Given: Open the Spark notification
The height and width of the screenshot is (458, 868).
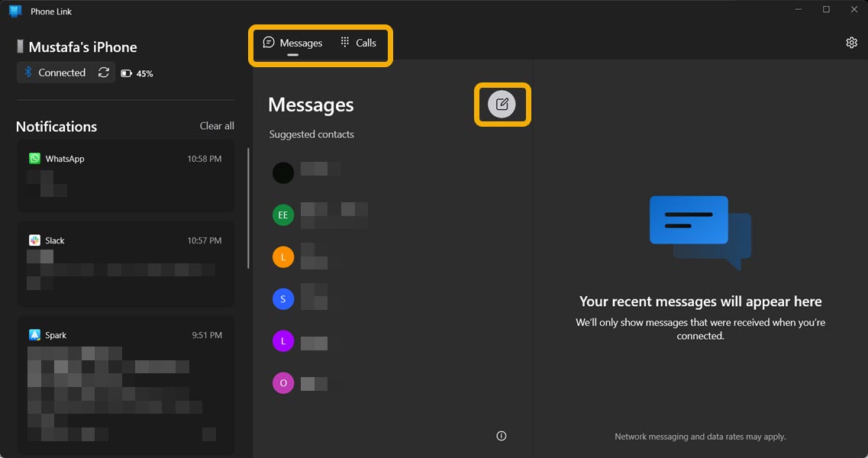Looking at the screenshot, I should click(x=126, y=385).
